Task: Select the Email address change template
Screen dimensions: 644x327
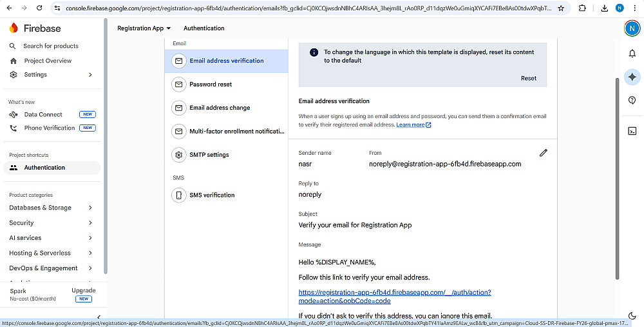Action: point(226,108)
